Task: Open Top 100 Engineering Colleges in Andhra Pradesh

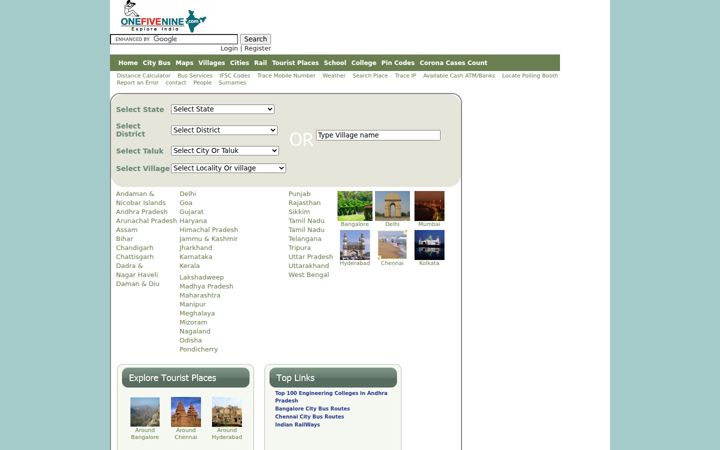Action: [331, 397]
